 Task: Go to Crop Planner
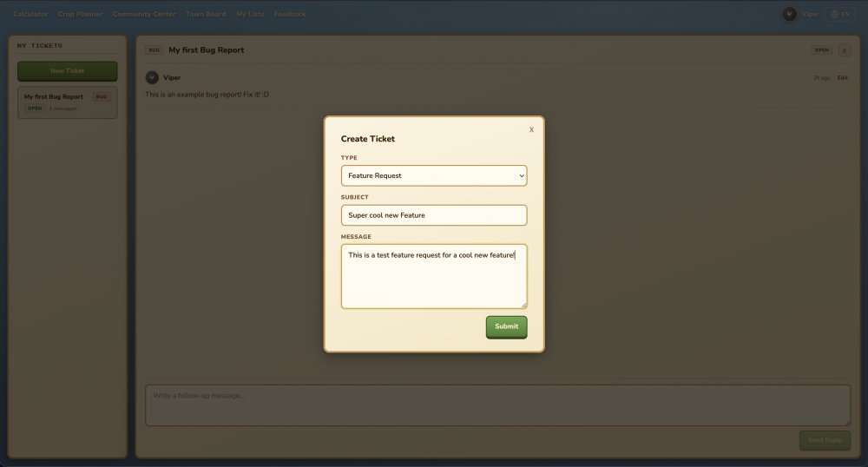80,14
